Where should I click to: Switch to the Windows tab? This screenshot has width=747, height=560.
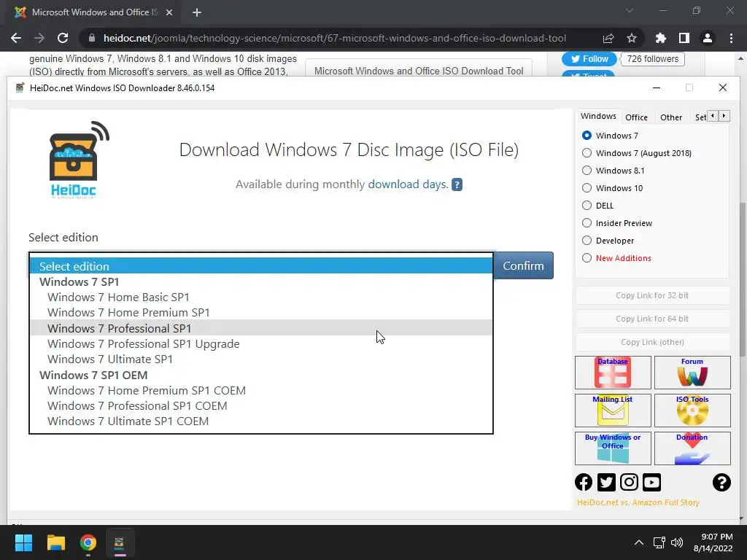(598, 116)
